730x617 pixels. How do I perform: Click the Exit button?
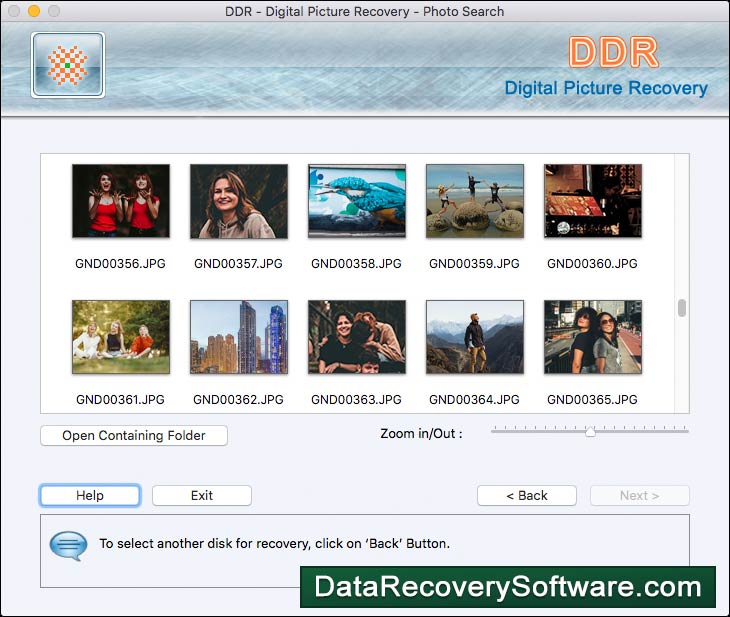(x=202, y=495)
